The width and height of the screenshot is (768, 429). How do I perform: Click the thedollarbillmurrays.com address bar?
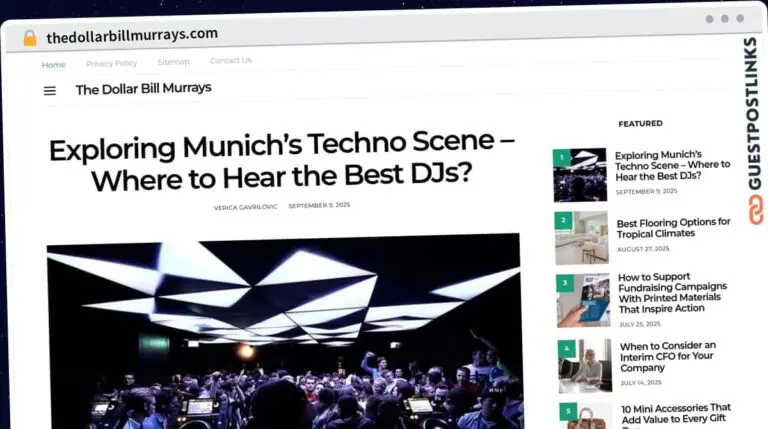click(x=132, y=35)
